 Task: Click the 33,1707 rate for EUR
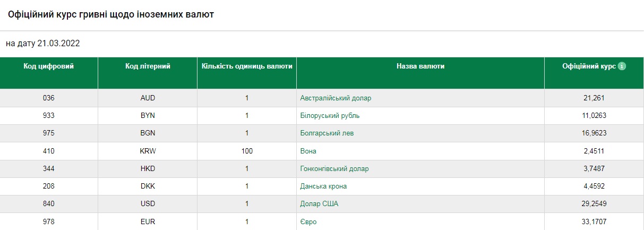pyautogui.click(x=594, y=222)
